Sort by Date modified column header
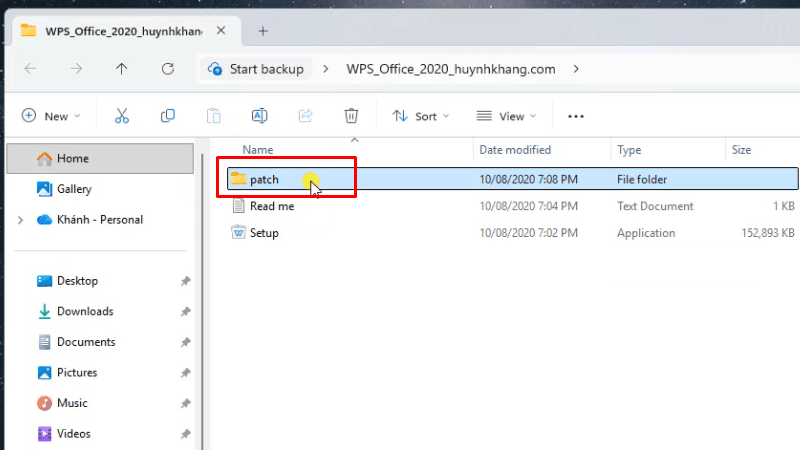 (515, 150)
